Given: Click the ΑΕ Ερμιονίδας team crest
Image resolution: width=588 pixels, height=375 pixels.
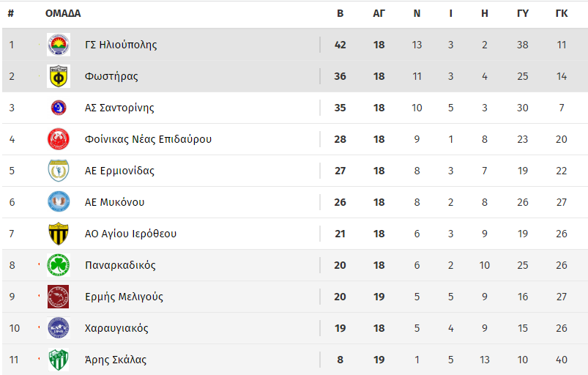Looking at the screenshot, I should [59, 171].
